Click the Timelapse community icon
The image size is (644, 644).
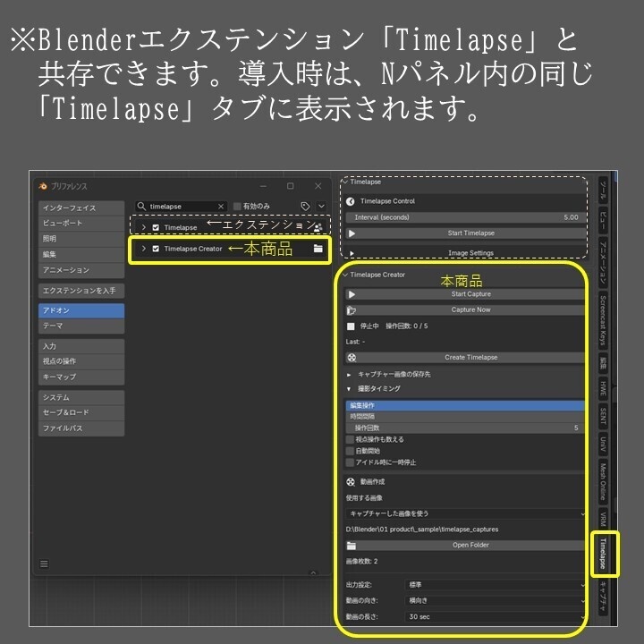click(x=318, y=227)
